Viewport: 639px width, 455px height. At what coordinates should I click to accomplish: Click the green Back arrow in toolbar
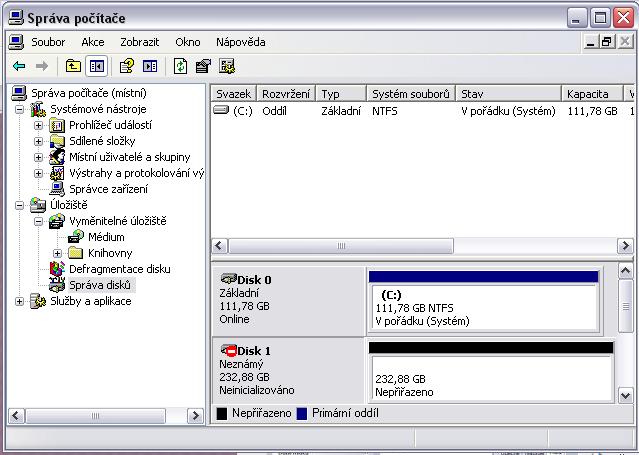pyautogui.click(x=19, y=66)
